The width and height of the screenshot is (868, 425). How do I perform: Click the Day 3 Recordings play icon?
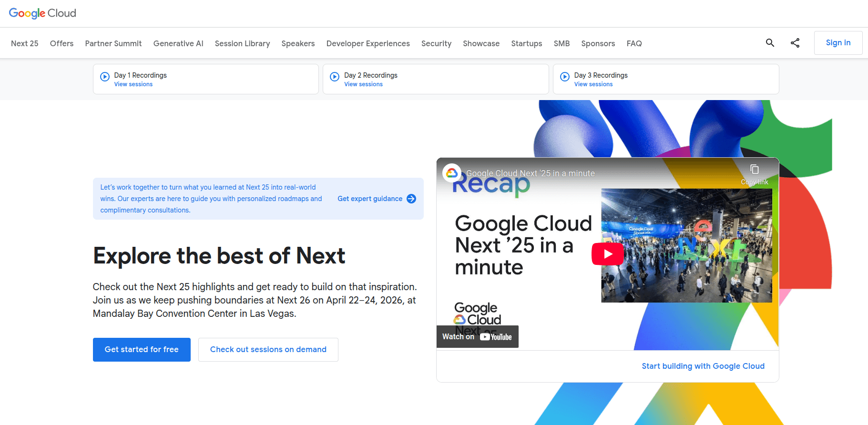point(565,77)
